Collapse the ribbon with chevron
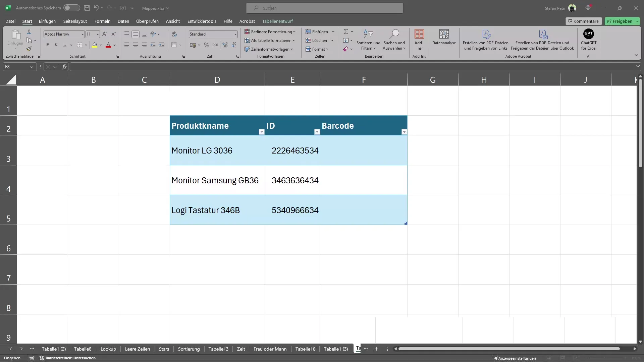644x362 pixels. [x=636, y=55]
